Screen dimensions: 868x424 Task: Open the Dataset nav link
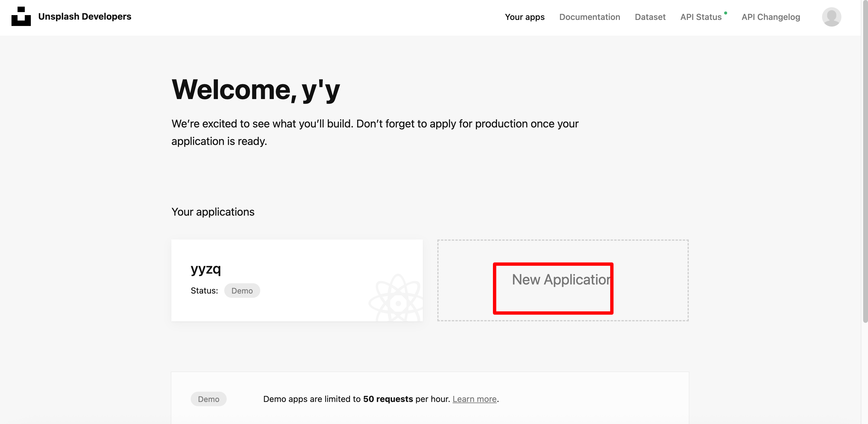[650, 17]
